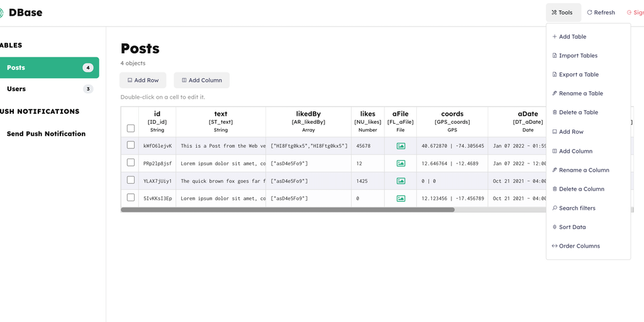The height and width of the screenshot is (322, 644).
Task: Open the aFile image icon for row PRp2lp8jsf
Action: click(x=401, y=164)
